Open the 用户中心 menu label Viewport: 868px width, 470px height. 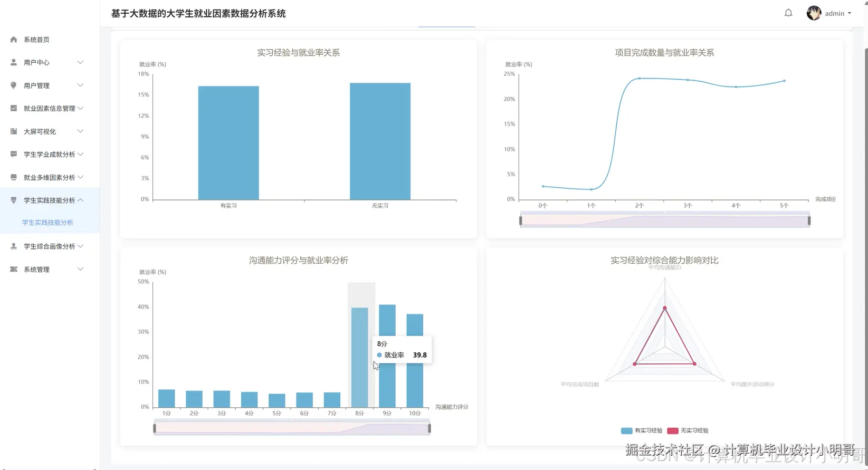[x=36, y=62]
